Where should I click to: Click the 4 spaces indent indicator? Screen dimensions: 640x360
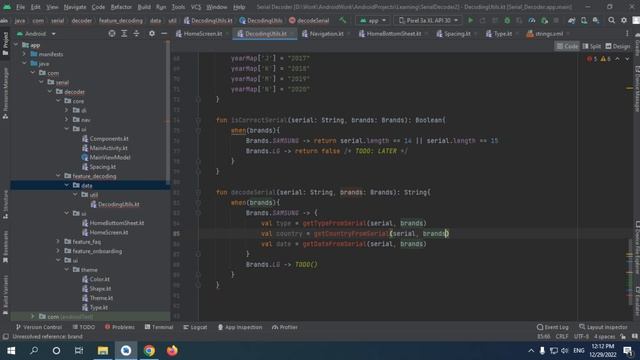pos(604,336)
